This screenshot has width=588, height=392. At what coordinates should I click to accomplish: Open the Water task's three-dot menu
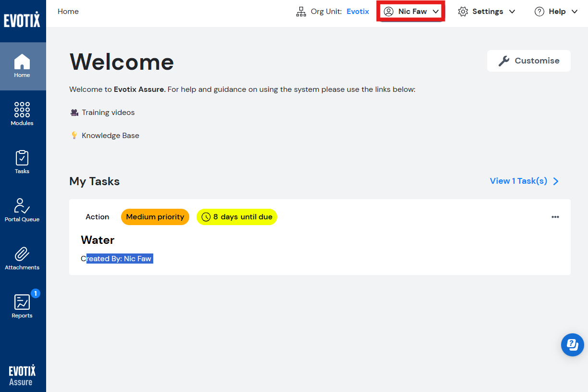click(x=555, y=217)
